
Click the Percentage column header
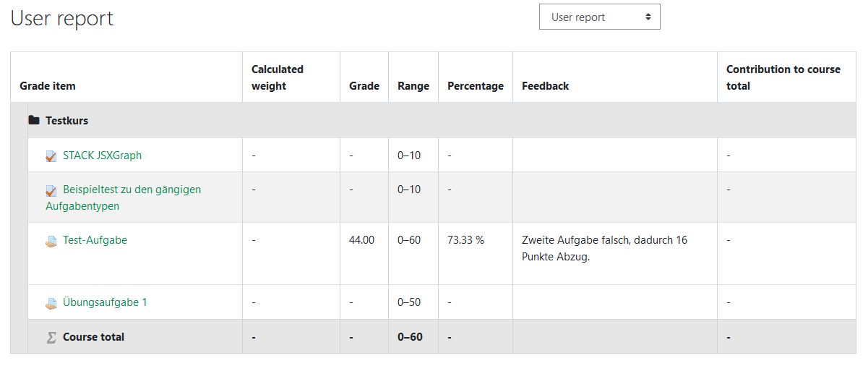point(476,86)
